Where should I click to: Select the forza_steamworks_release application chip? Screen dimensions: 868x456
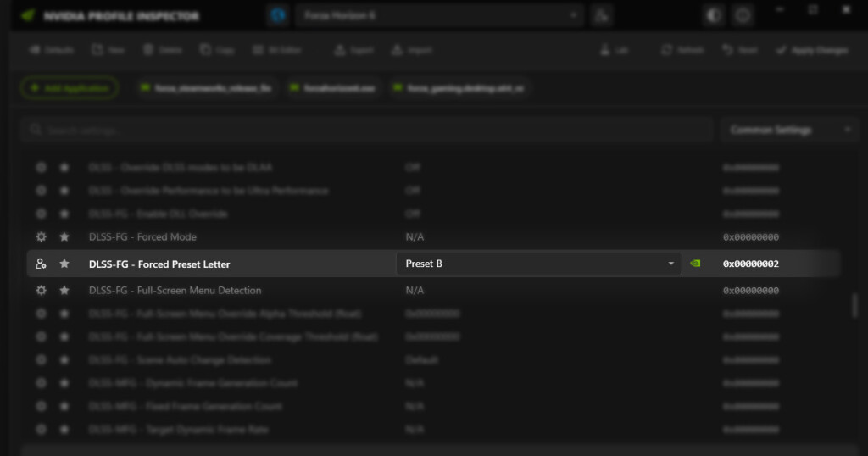[x=207, y=88]
